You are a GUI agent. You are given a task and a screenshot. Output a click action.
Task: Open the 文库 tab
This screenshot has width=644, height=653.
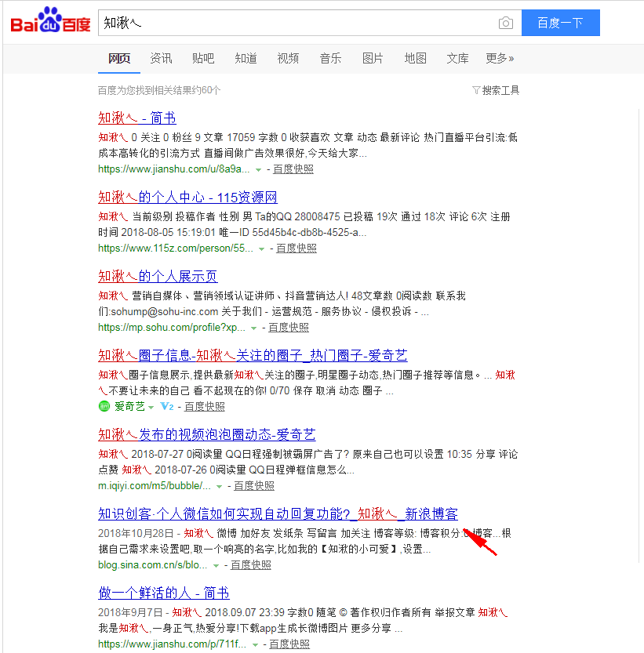tap(457, 58)
